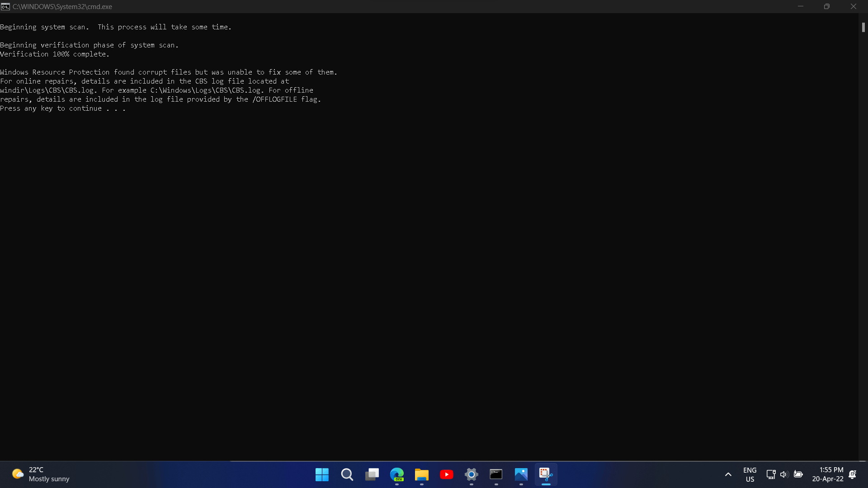Click the cmd window vertical scrollbar thumb
The width and height of the screenshot is (868, 488).
(x=863, y=27)
